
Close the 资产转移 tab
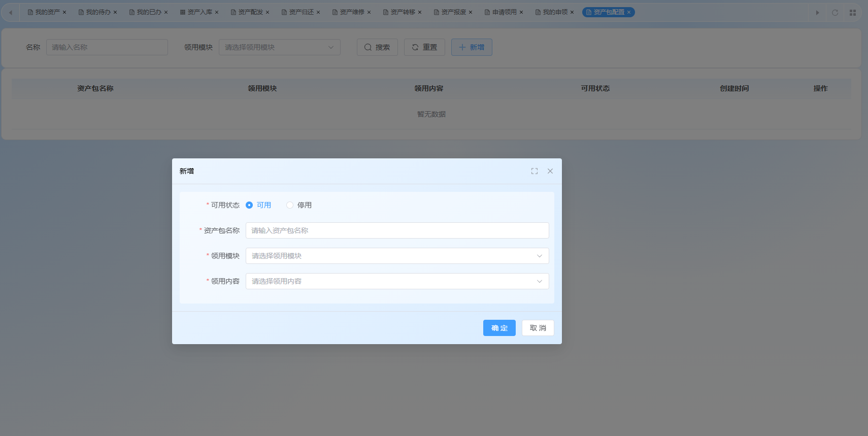pos(420,12)
